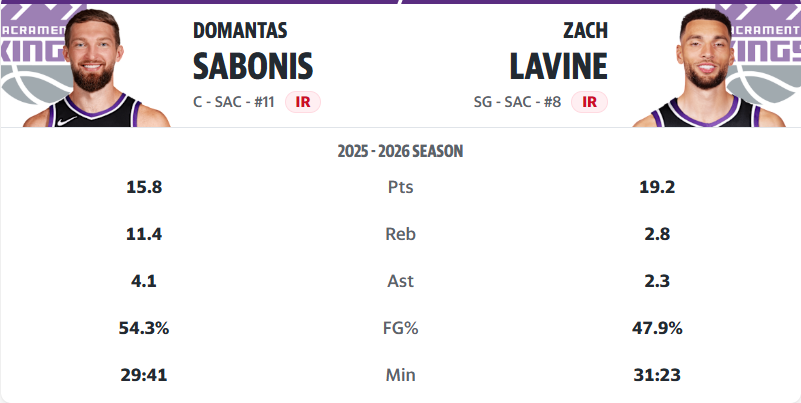Click the Reb stat row label
Screen dimensions: 801x403
tap(400, 234)
